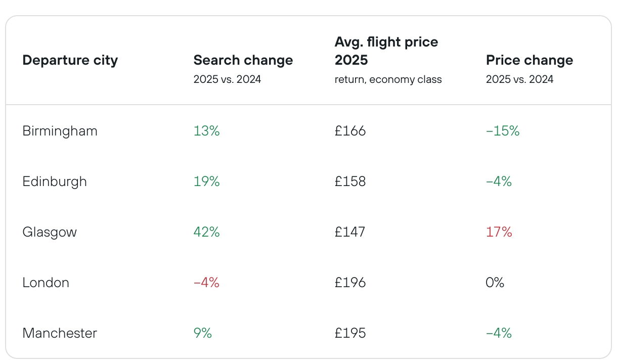
Task: Click Birmingham's £166 flight price
Action: pos(350,131)
